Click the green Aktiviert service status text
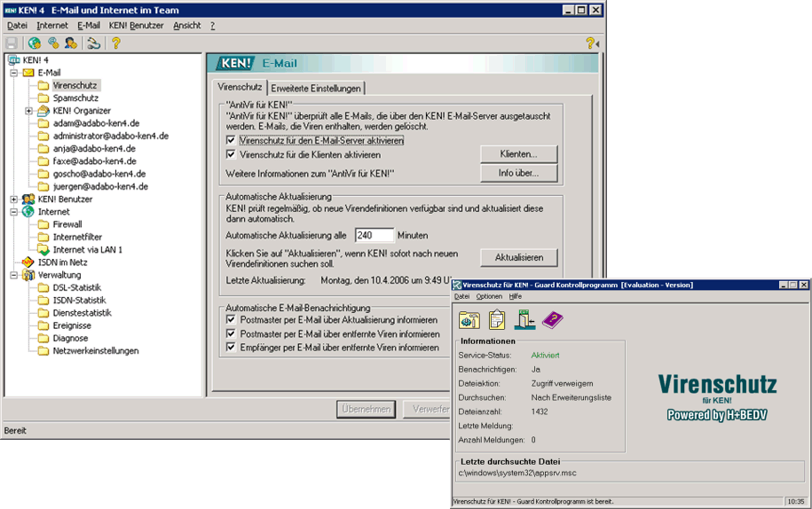 click(x=545, y=356)
